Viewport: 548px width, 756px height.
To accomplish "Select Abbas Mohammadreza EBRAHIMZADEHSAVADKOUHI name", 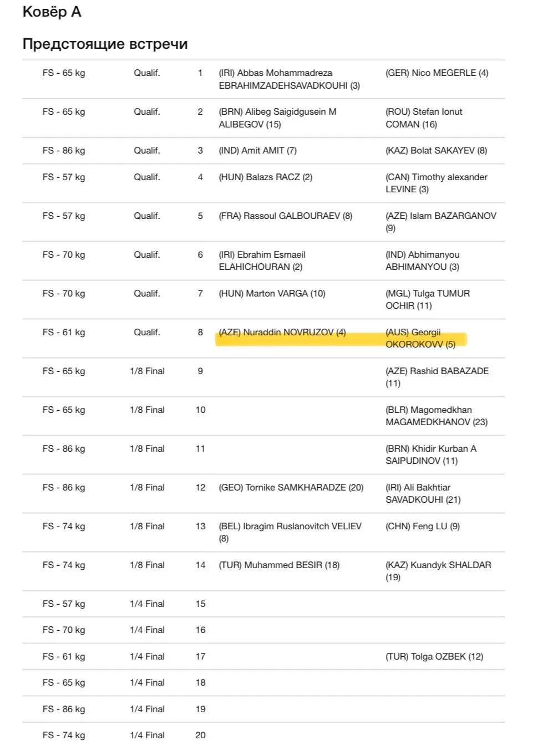I will (x=289, y=79).
